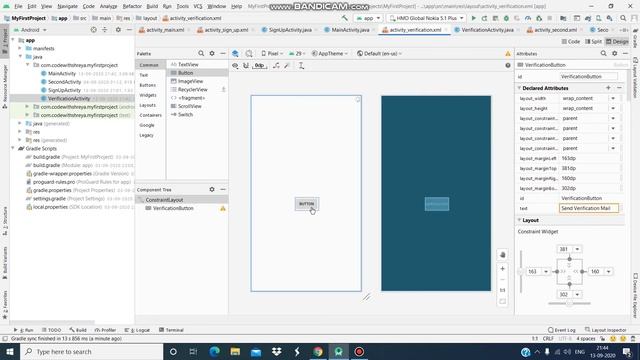Click project pane gear settings icon
Viewport: 640px width, 360px height.
coord(118,30)
